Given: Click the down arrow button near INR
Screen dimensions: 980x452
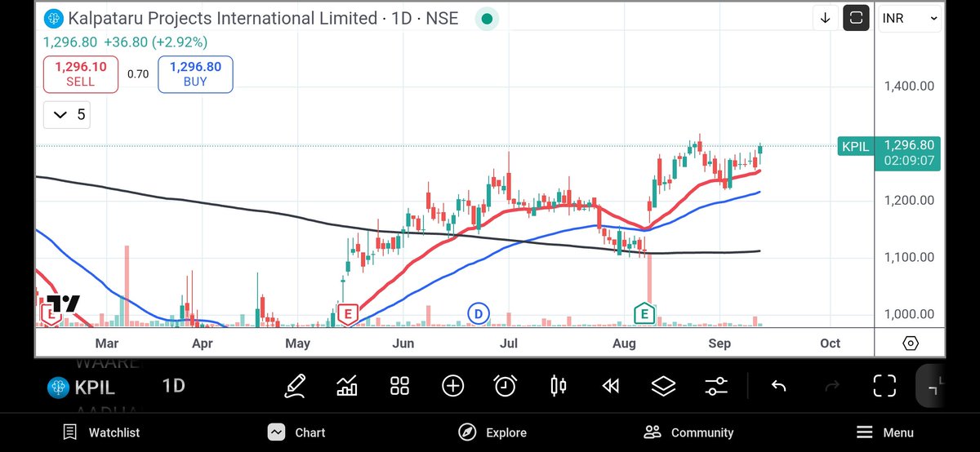Looking at the screenshot, I should (x=826, y=18).
